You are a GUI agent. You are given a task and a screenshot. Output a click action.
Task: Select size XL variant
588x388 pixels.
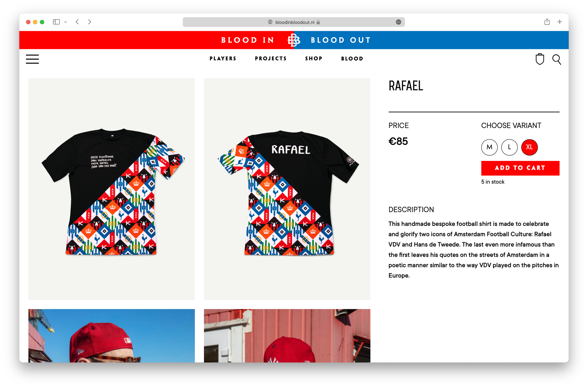[529, 147]
